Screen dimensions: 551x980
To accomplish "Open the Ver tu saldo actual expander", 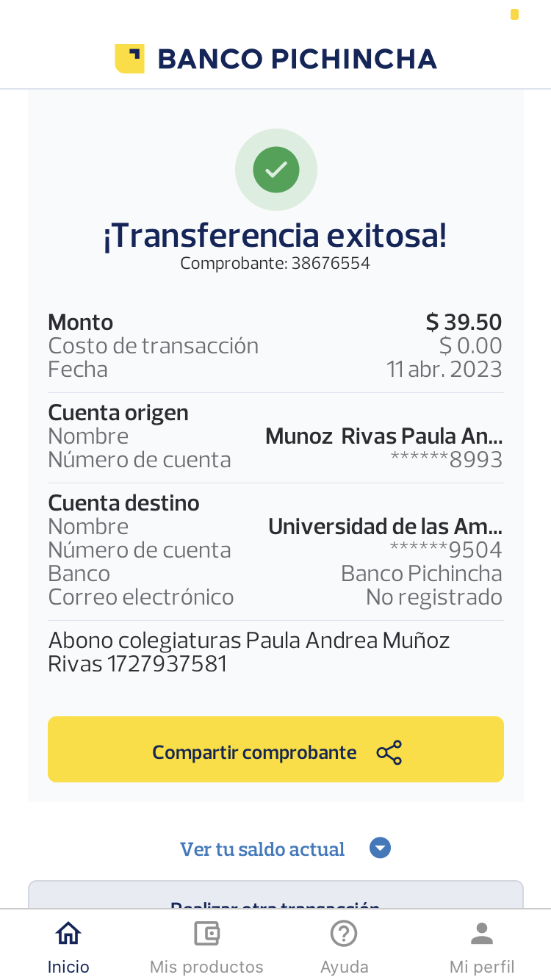I will click(262, 849).
